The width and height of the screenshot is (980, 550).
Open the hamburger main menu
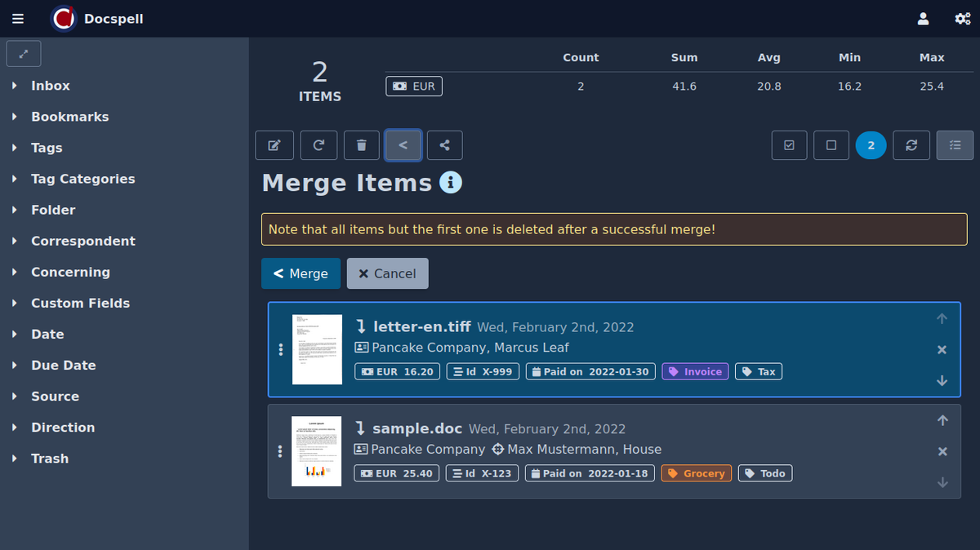(18, 19)
